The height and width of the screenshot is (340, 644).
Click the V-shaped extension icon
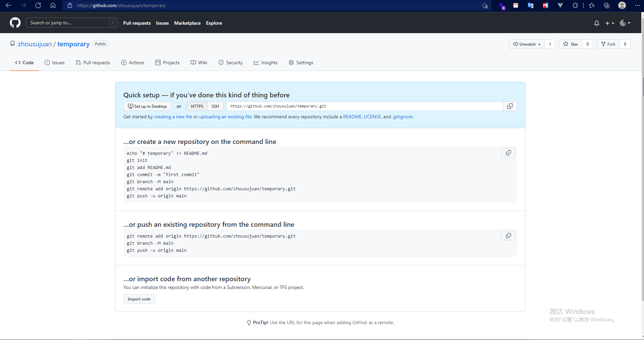[560, 5]
